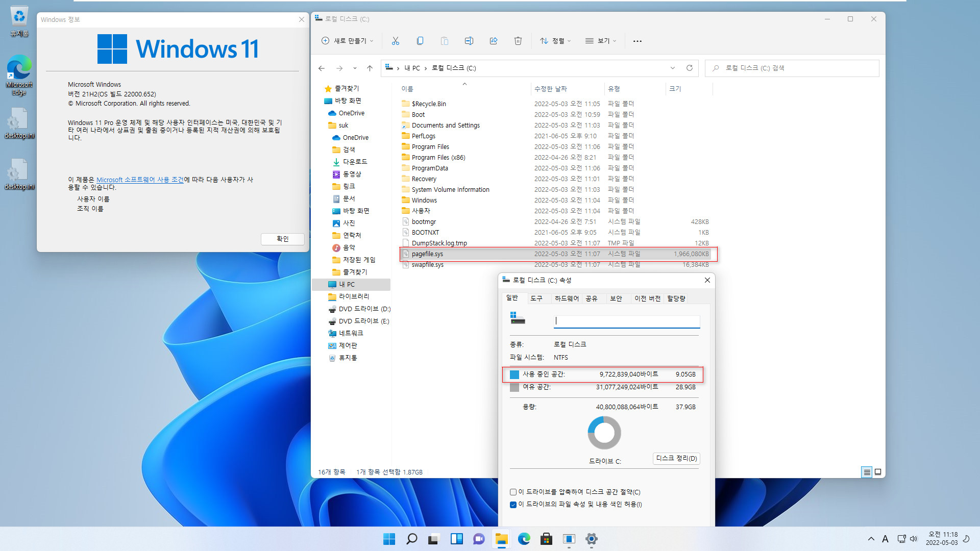This screenshot has height=551, width=980.
Task: Click the drive C usage donut chart
Action: pyautogui.click(x=604, y=433)
